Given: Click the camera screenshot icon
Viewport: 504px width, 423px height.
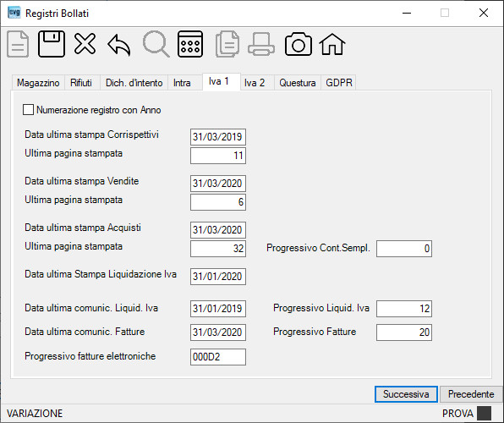Looking at the screenshot, I should coord(299,44).
